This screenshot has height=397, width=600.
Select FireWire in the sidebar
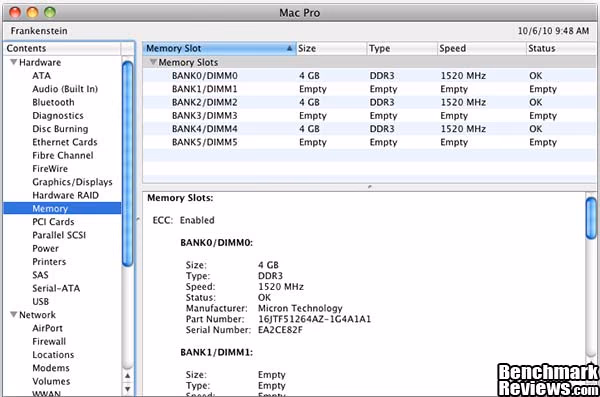[50, 169]
